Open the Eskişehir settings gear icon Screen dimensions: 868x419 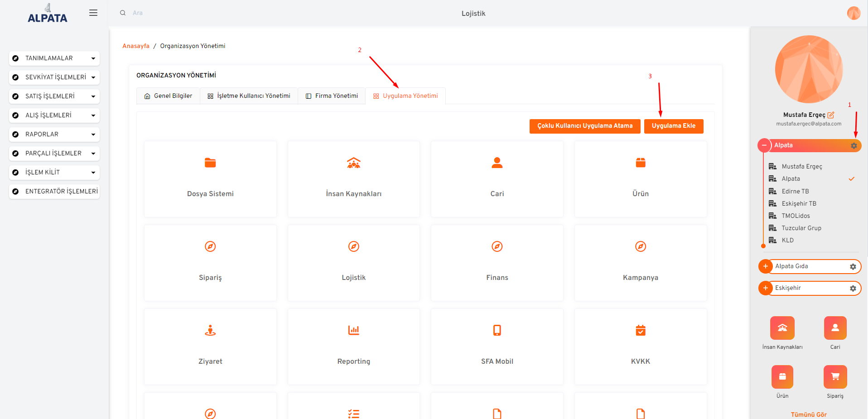[x=853, y=288]
